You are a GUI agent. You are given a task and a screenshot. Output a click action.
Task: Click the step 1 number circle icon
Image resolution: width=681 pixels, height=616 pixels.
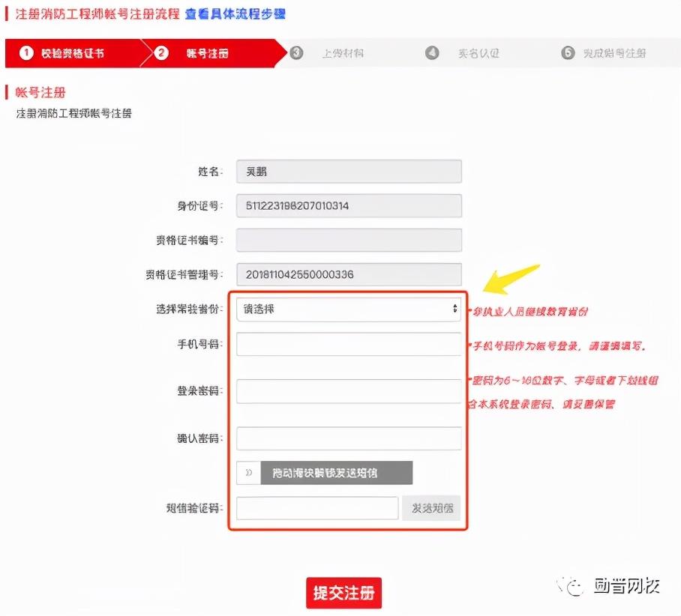(26, 53)
